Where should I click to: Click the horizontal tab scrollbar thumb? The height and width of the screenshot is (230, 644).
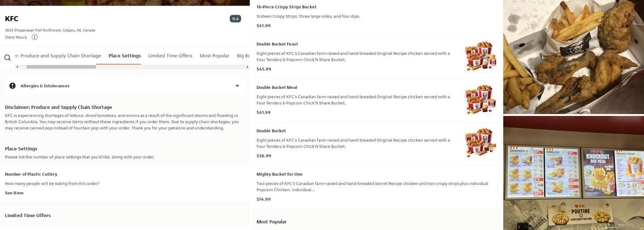click(x=61, y=67)
